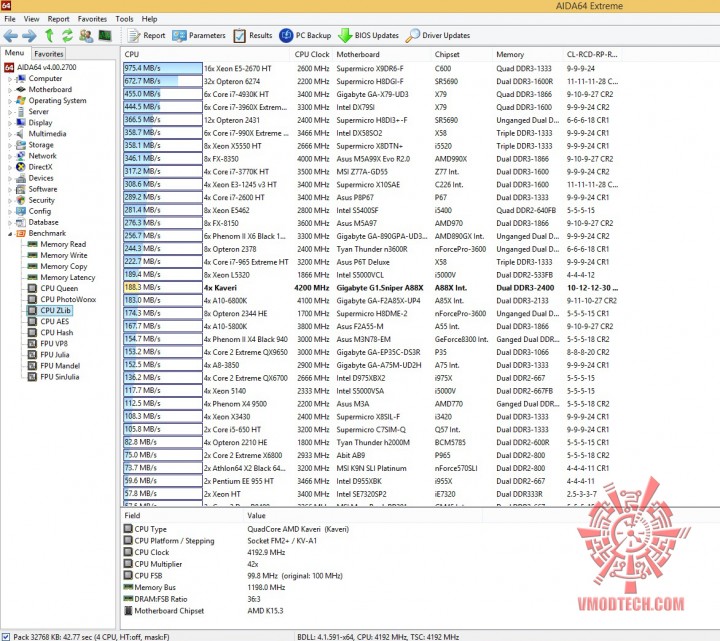Click the 975.4 MB/s result bar

(163, 68)
